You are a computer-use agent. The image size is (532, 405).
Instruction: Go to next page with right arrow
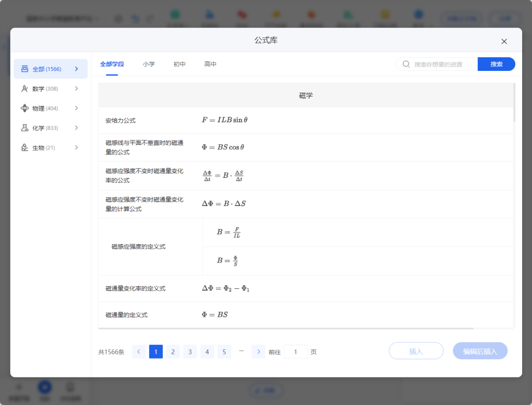[x=258, y=351]
